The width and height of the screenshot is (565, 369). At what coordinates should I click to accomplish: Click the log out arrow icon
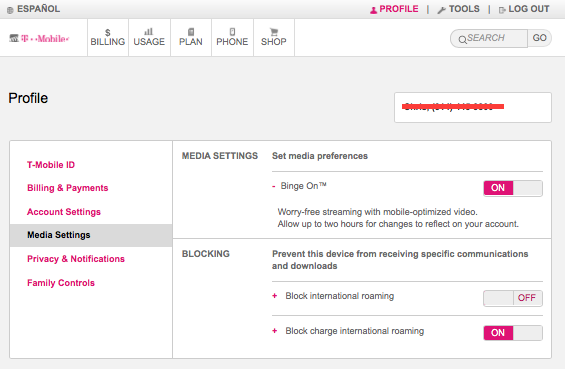(502, 10)
